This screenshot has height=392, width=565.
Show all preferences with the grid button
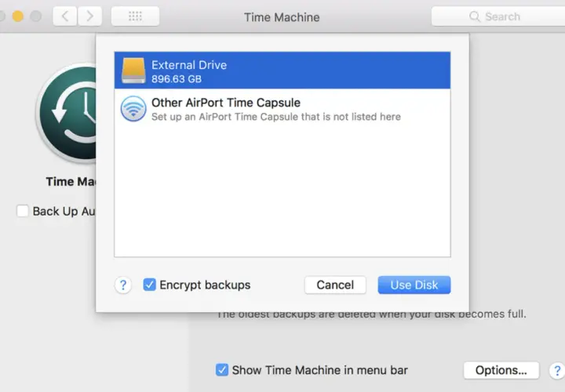(135, 16)
